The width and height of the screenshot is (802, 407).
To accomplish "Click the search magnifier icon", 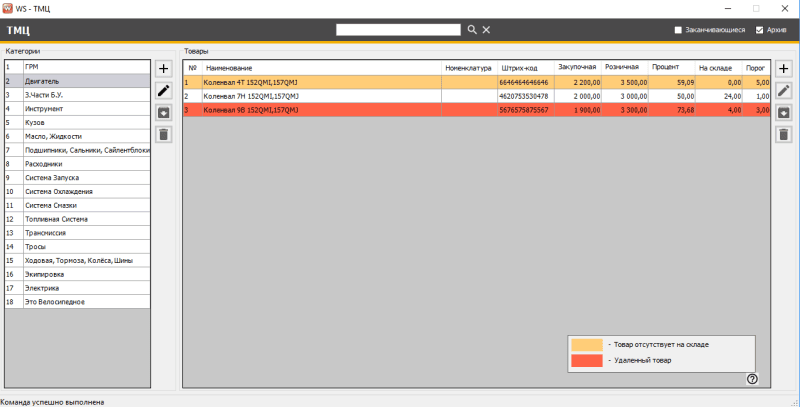I will click(x=472, y=30).
